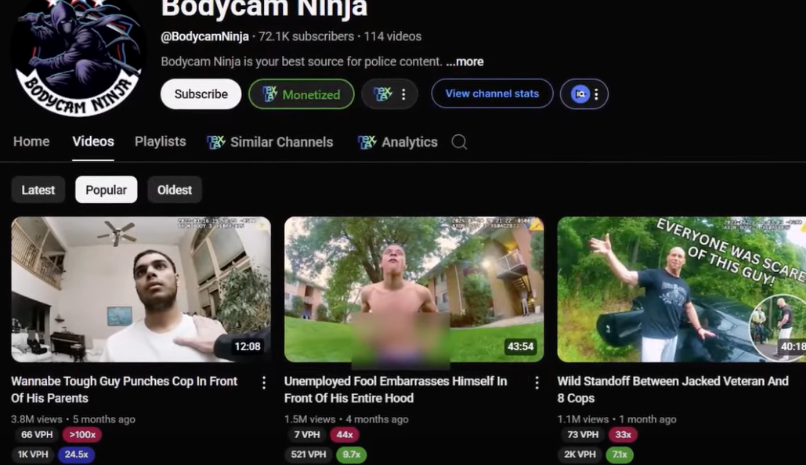The image size is (806, 465).
Task: Click the 72.1K subscribers text
Action: pyautogui.click(x=306, y=36)
